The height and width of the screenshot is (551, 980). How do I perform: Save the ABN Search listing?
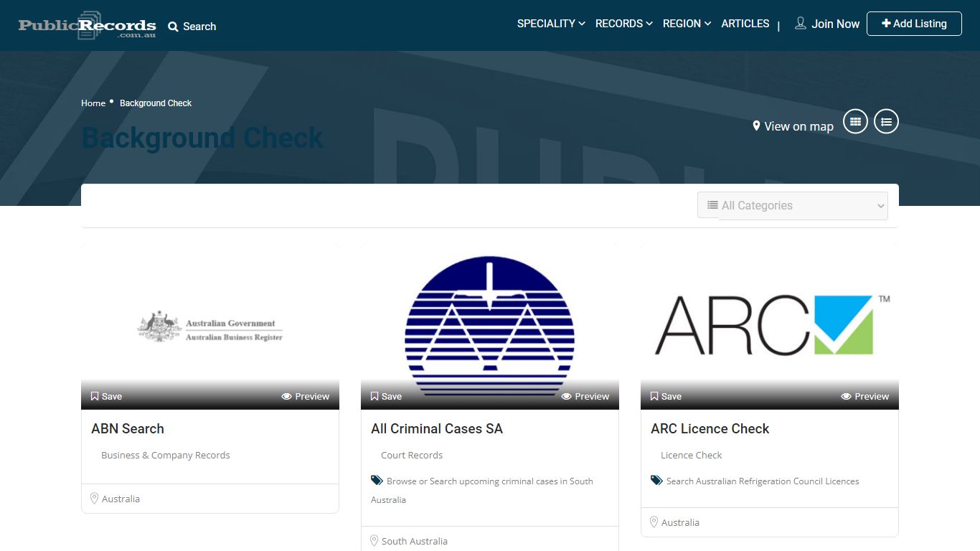pos(106,396)
